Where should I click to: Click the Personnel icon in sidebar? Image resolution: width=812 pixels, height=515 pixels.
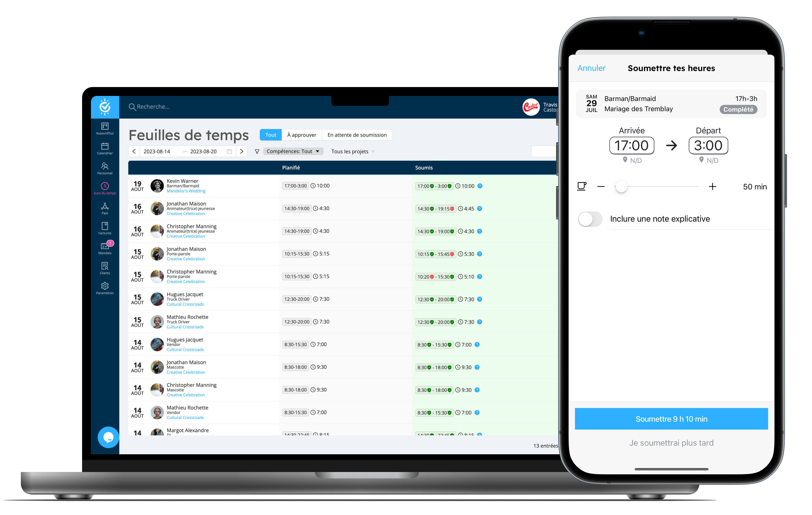105,168
